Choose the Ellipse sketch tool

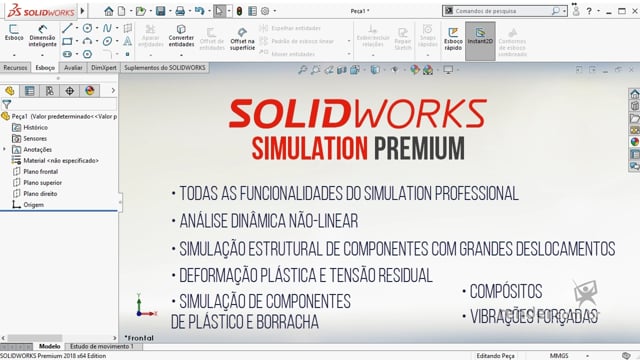107,41
